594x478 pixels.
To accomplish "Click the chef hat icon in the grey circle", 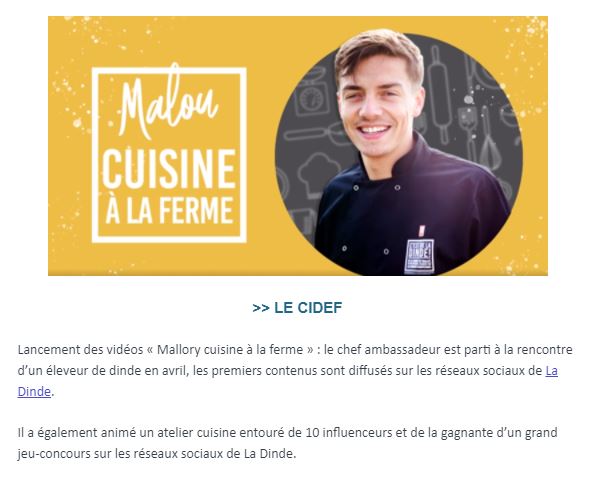I will point(319,174).
